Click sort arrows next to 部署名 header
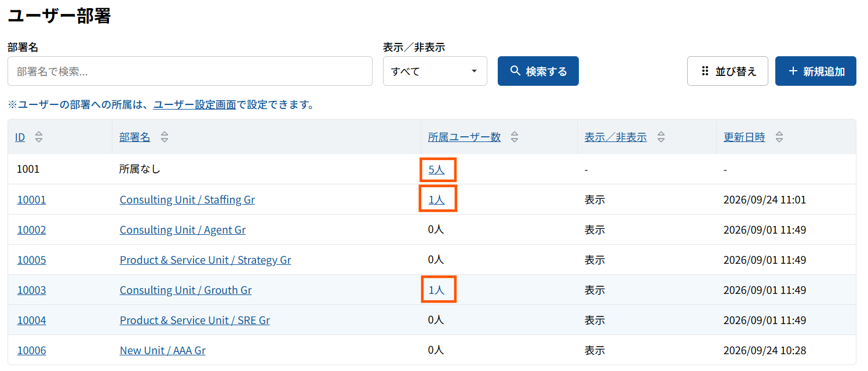 click(x=165, y=137)
